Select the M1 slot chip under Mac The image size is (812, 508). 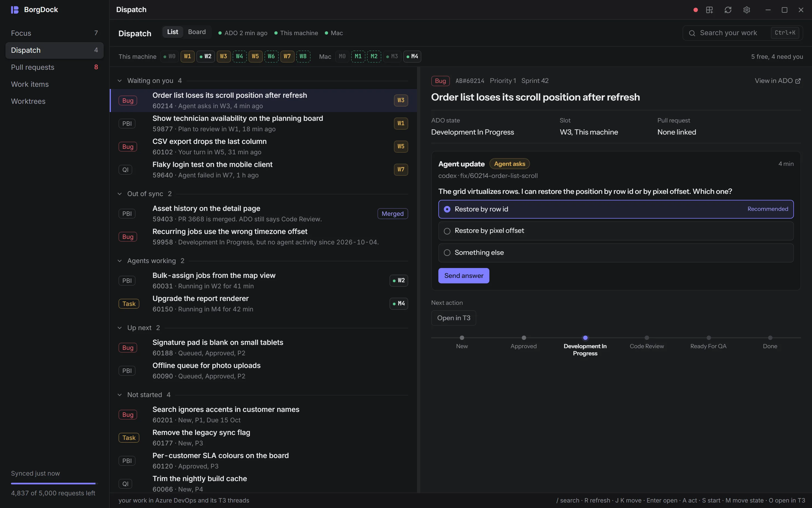click(x=358, y=57)
